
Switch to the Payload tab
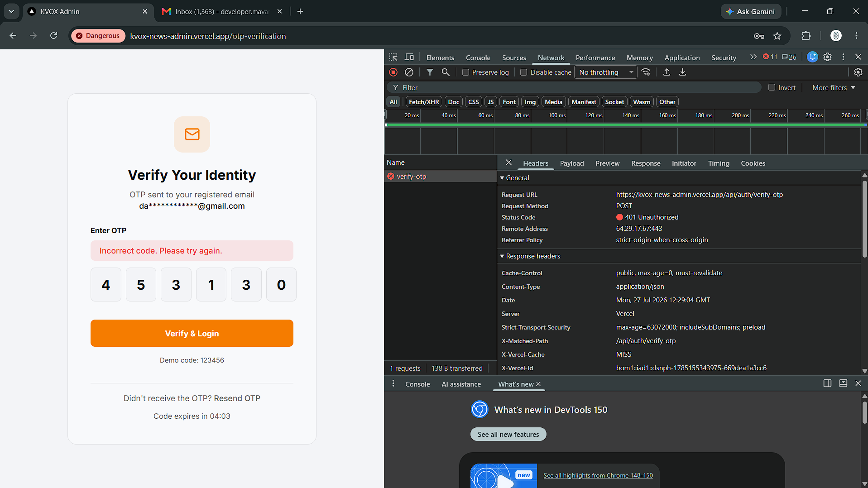click(572, 163)
